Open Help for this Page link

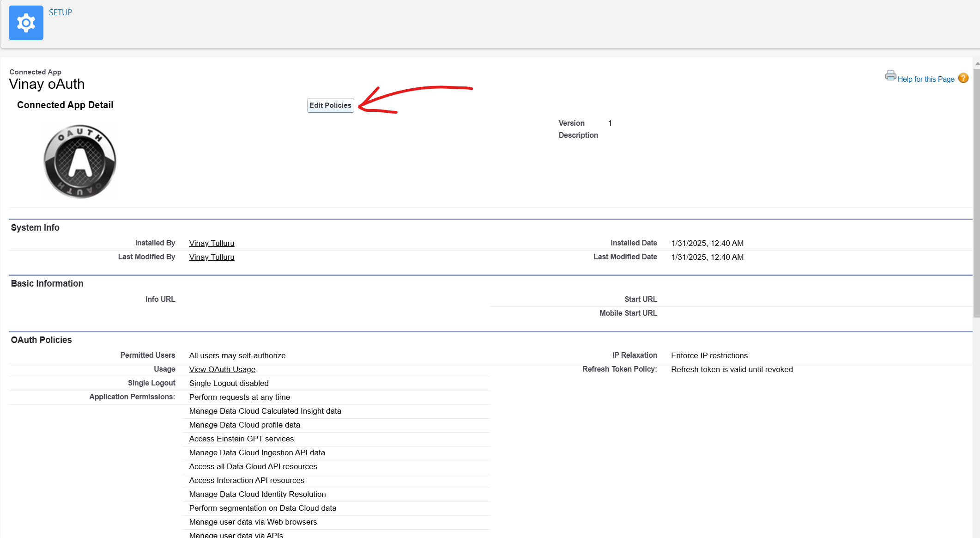[x=926, y=79]
